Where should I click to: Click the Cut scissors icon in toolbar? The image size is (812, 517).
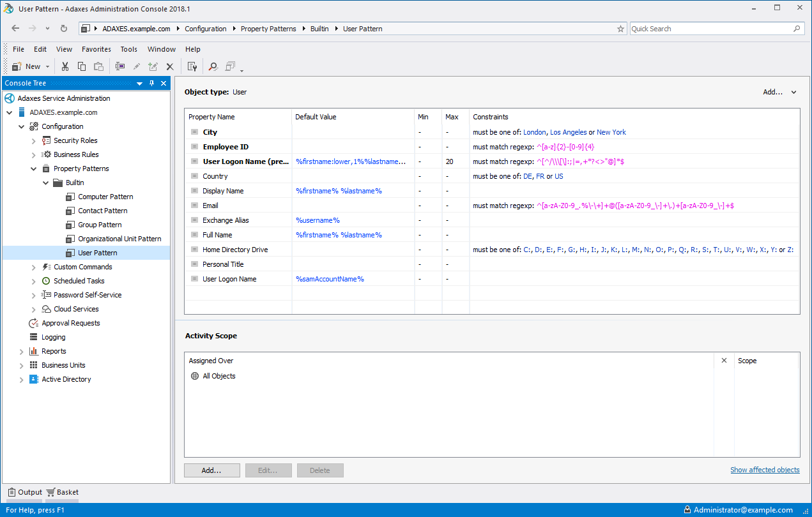pos(65,66)
